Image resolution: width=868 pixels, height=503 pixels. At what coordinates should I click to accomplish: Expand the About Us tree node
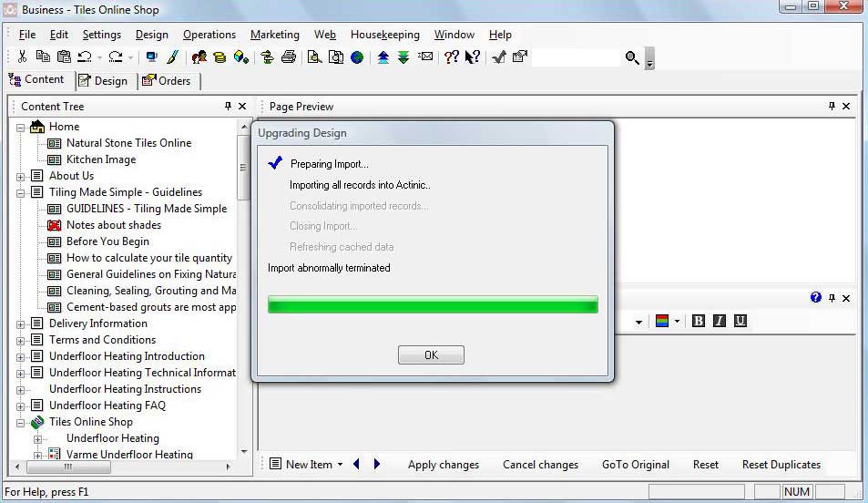coord(20,176)
